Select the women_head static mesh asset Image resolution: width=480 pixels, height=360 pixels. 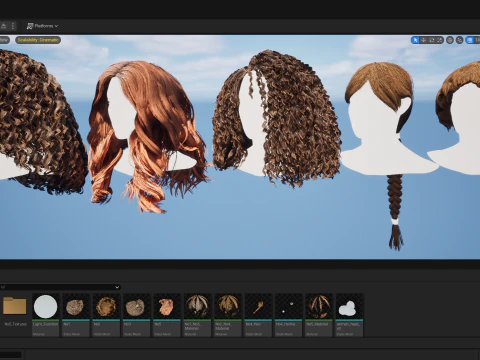click(349, 315)
